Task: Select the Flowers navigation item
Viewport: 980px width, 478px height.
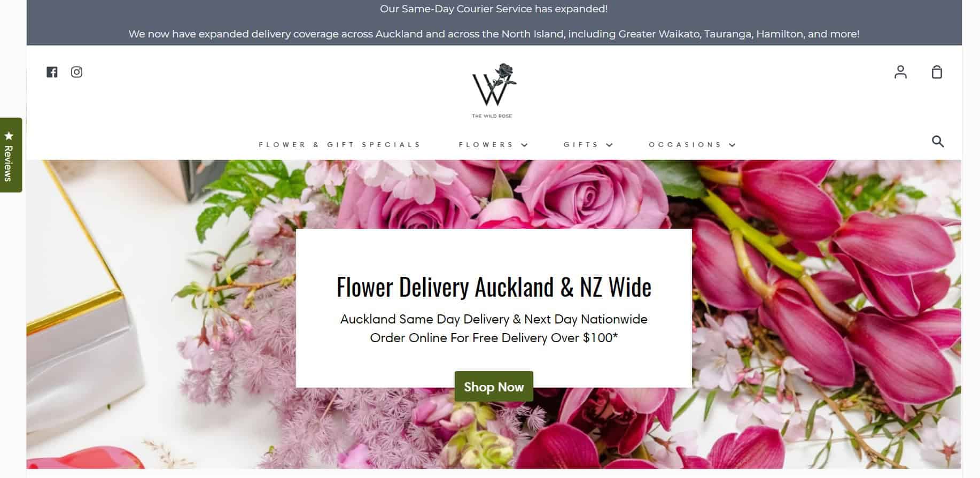Action: pos(486,145)
